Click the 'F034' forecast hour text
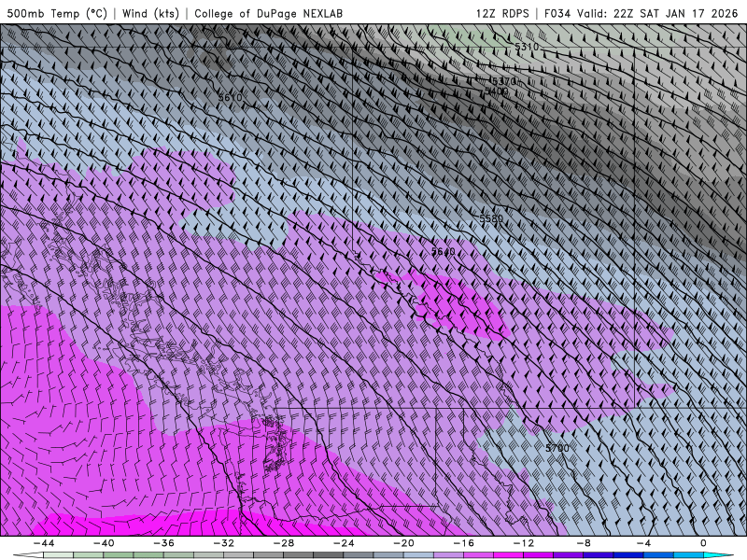The width and height of the screenshot is (747, 560). (557, 13)
